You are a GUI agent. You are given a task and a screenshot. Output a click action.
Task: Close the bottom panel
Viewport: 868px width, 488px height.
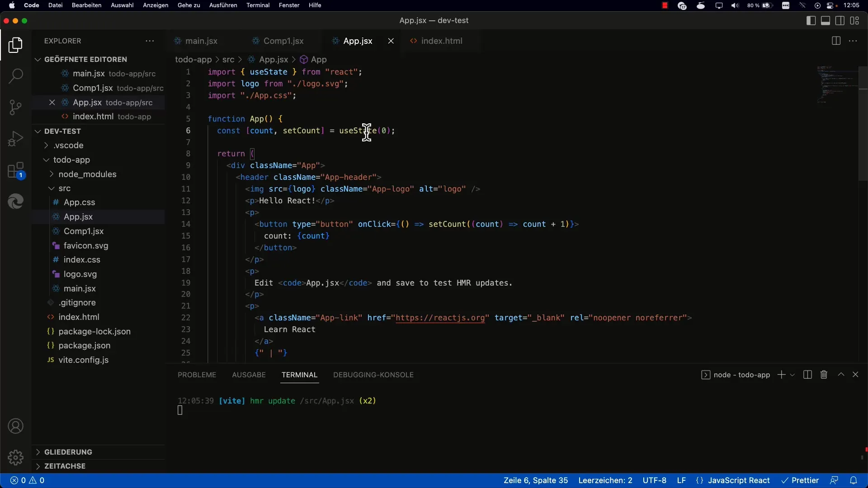[855, 375]
